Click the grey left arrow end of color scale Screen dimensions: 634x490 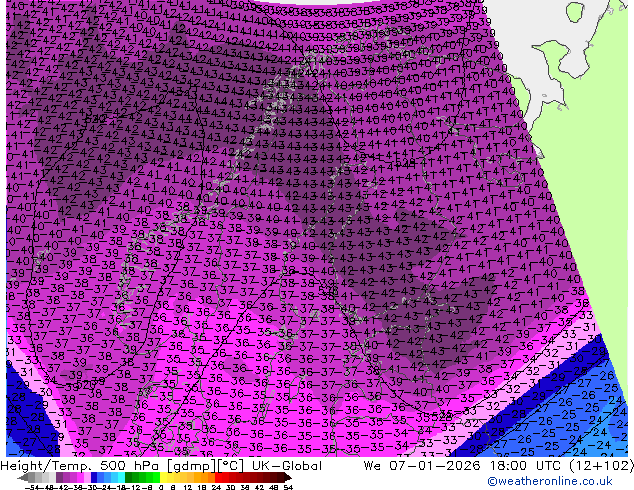[x=22, y=477]
